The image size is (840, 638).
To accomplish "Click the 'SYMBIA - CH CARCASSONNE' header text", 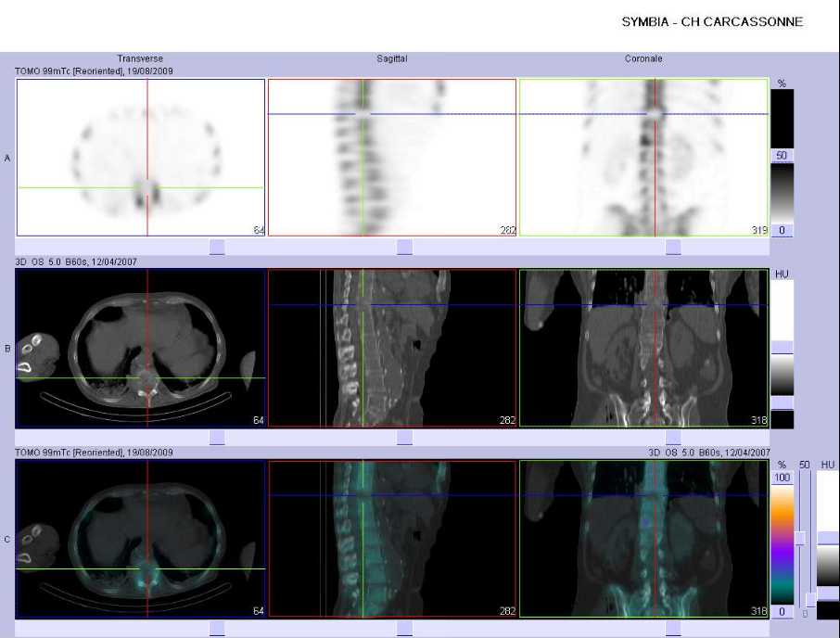I will click(712, 22).
